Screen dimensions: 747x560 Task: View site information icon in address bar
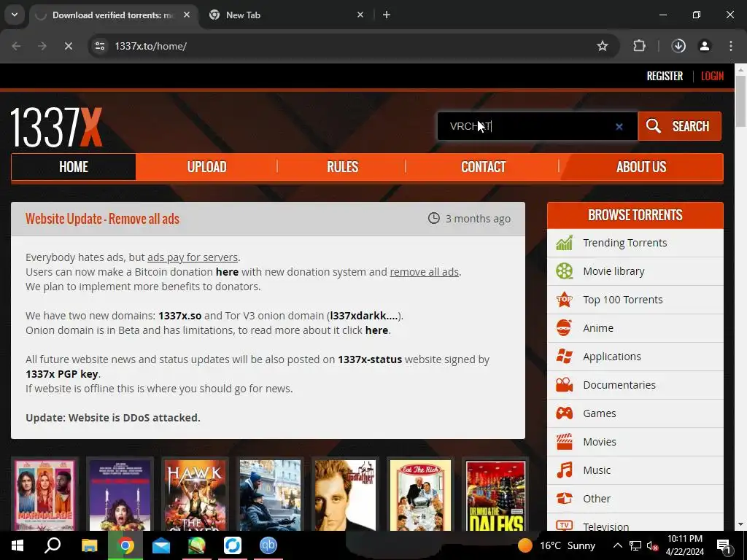pyautogui.click(x=99, y=46)
